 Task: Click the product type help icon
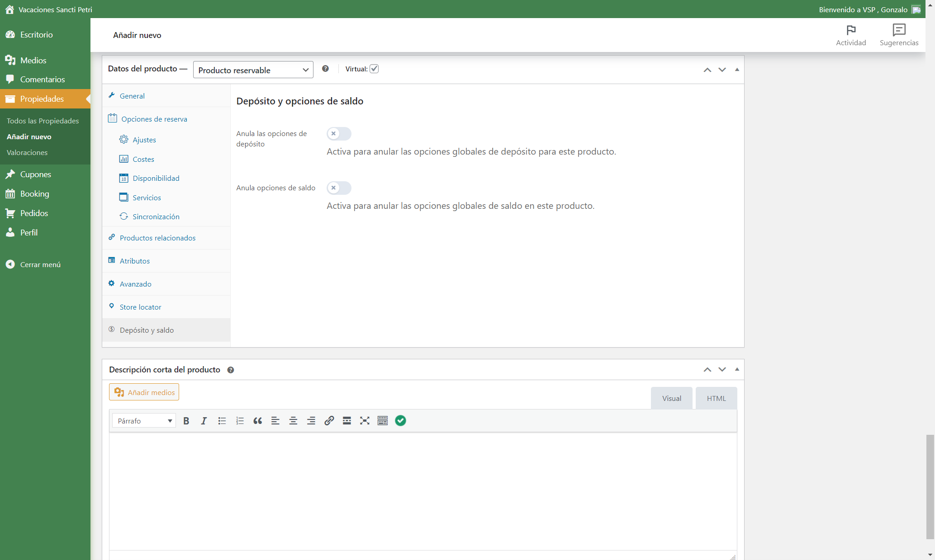coord(325,69)
